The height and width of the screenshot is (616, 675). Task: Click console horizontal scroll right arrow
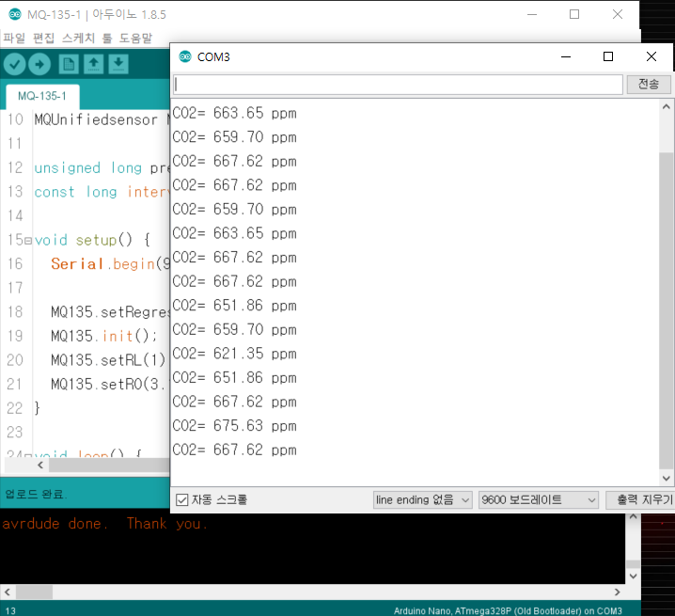click(618, 592)
